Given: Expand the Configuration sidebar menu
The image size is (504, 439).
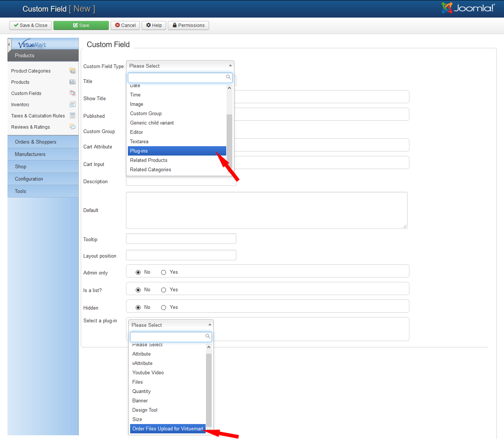Looking at the screenshot, I should (29, 179).
